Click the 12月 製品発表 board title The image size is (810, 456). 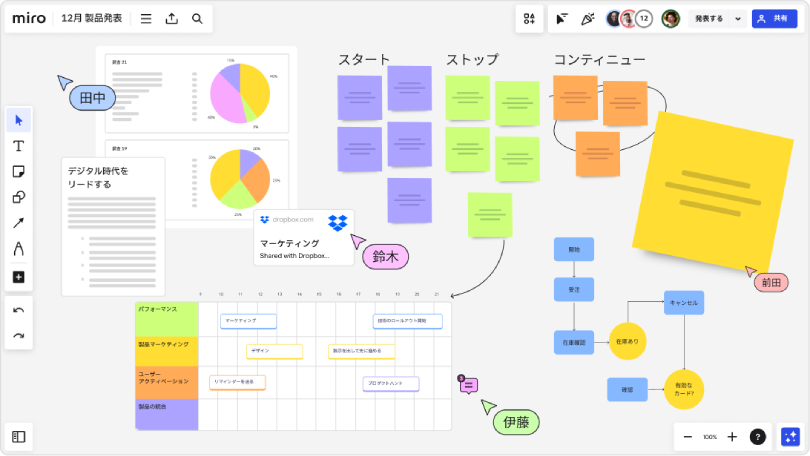coord(92,19)
